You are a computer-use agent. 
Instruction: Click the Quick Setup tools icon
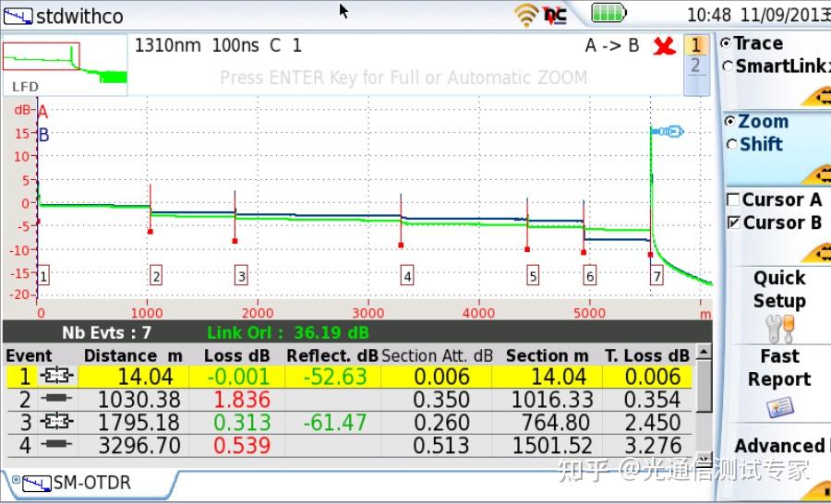coord(779,328)
